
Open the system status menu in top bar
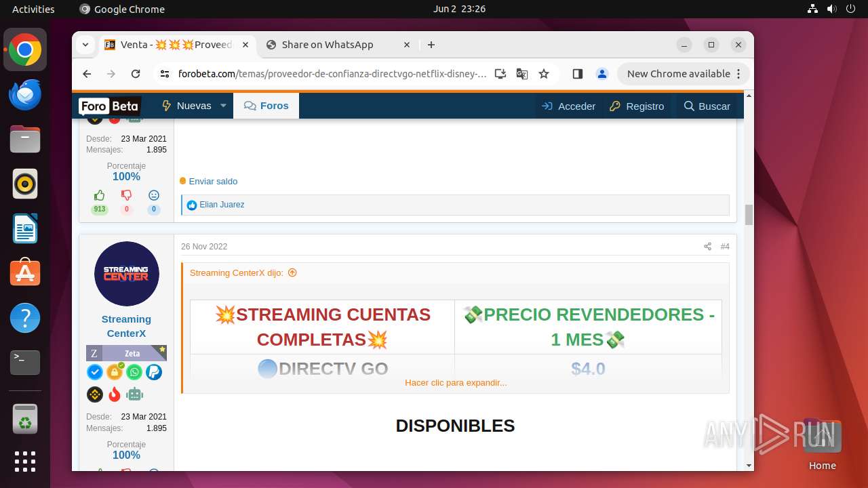coord(832,9)
